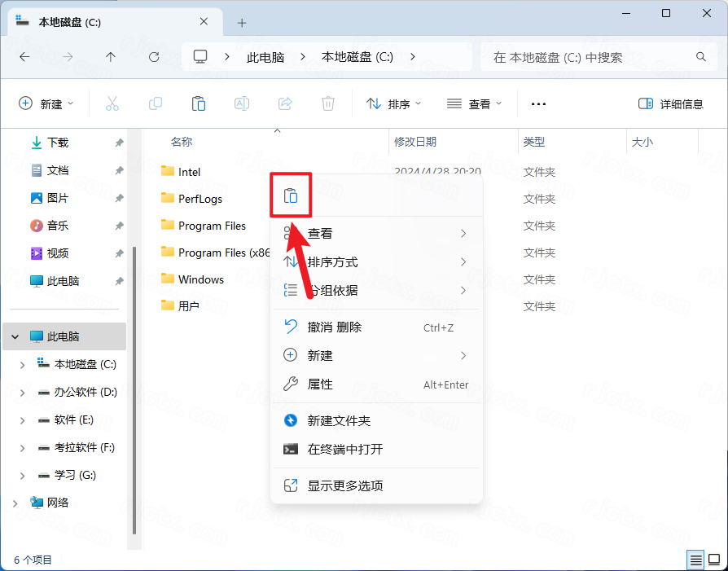The width and height of the screenshot is (728, 571).
Task: Click the Copy icon in the toolbar
Action: coord(156,103)
